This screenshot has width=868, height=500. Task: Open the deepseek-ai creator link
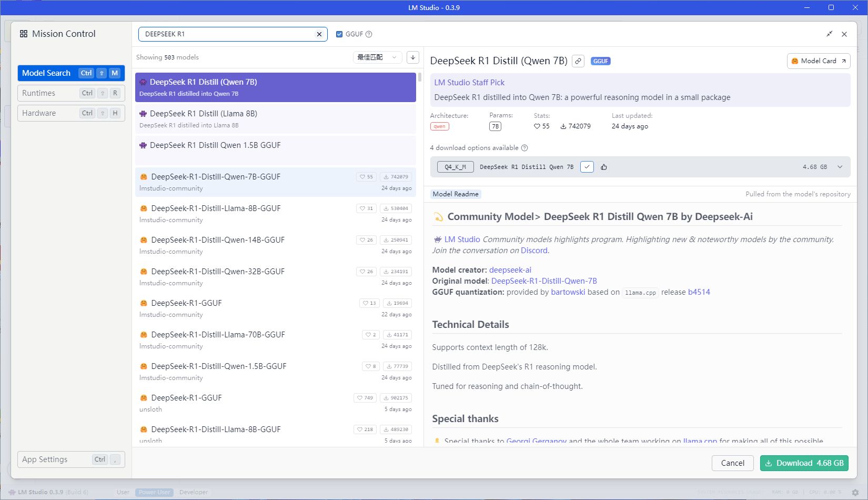tap(510, 270)
